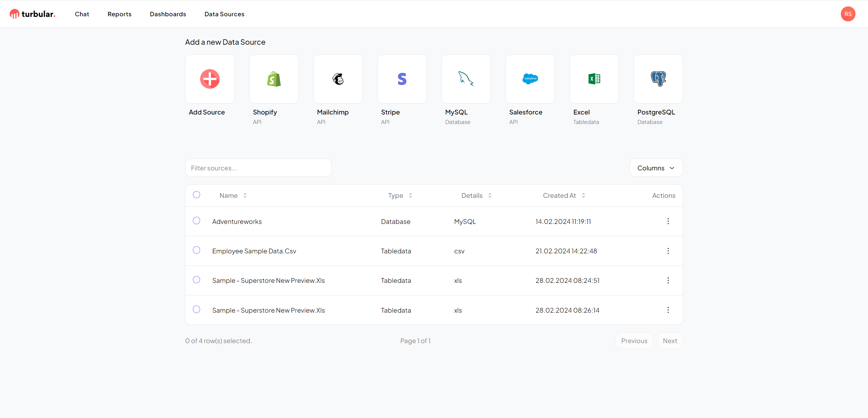This screenshot has width=868, height=418.
Task: Select the Salesforce cloud icon
Action: tap(530, 79)
